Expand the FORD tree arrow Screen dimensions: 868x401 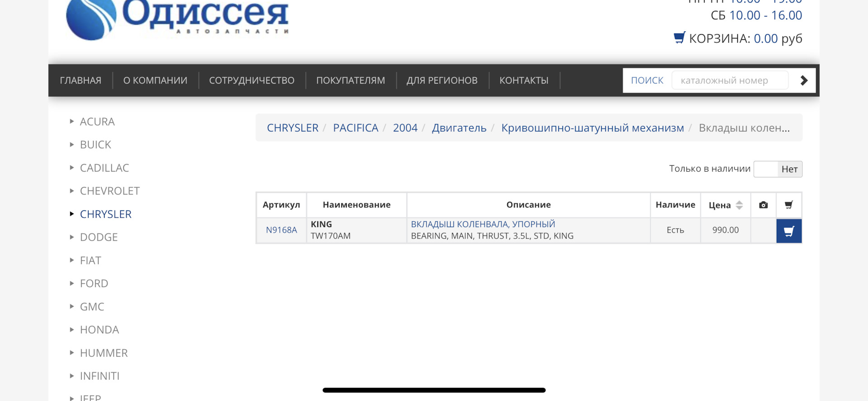click(x=71, y=283)
